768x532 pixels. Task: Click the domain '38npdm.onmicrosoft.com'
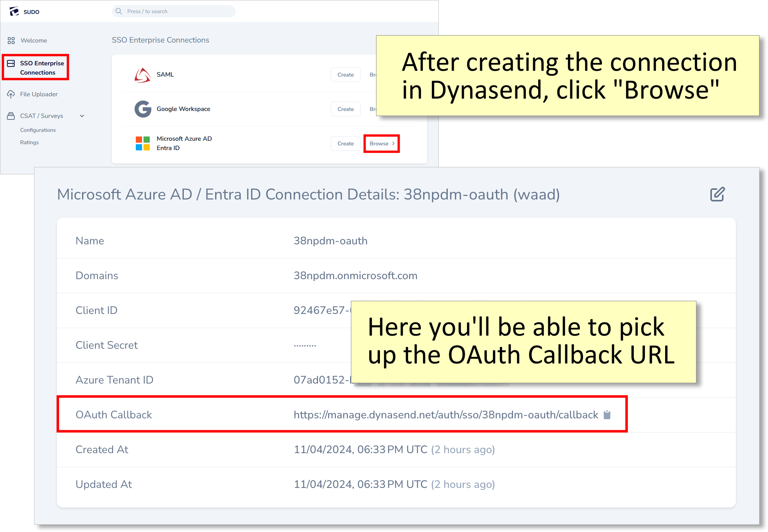click(355, 276)
